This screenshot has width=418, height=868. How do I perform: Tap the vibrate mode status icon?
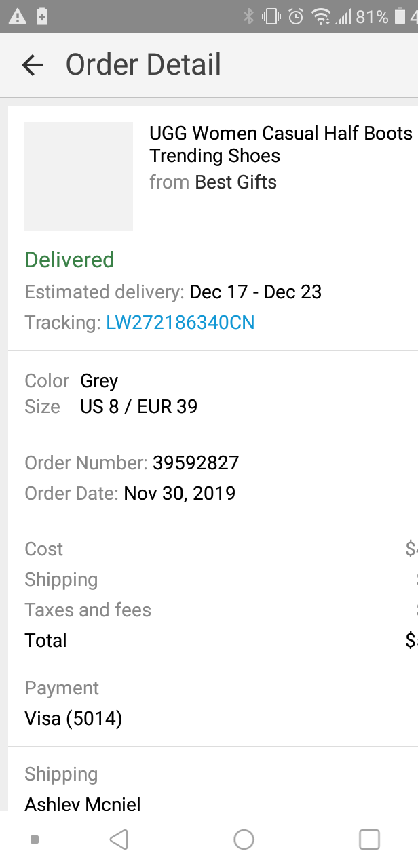[x=272, y=16]
